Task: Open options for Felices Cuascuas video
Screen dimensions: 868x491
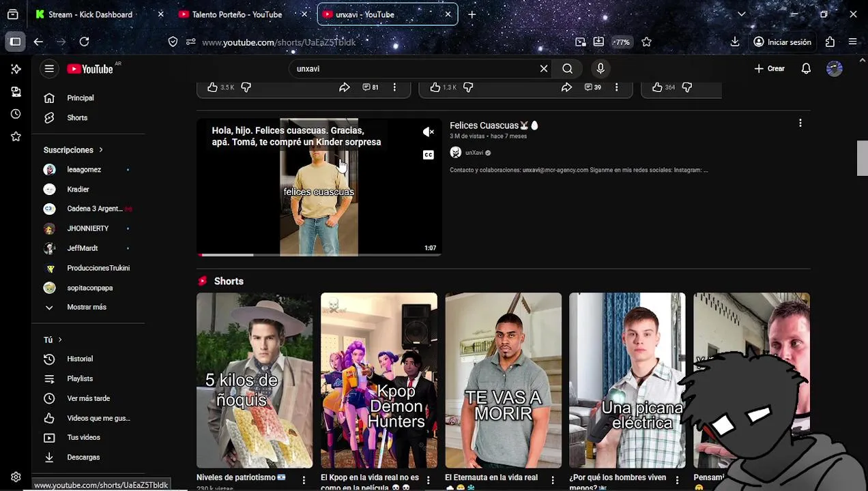Action: pos(800,123)
